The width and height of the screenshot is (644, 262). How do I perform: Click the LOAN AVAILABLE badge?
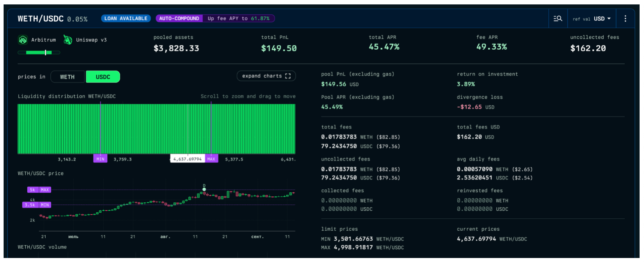point(126,18)
